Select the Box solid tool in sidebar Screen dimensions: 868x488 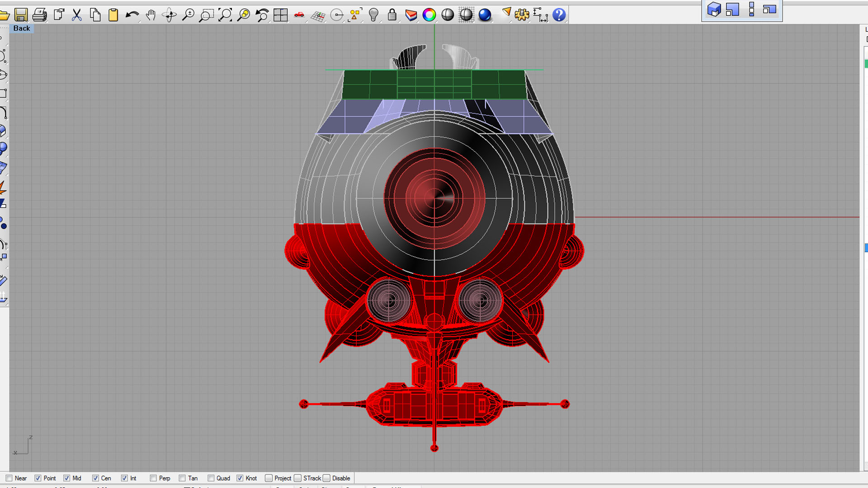click(x=2, y=131)
